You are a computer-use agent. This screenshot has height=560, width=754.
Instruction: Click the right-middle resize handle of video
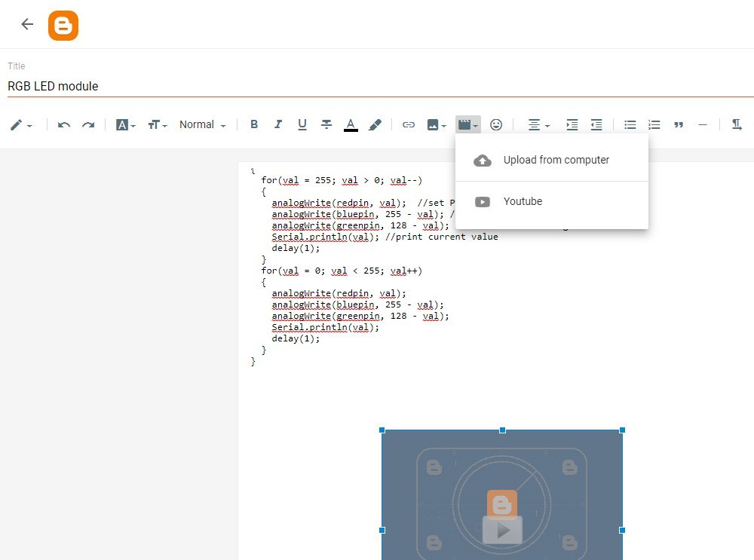coord(622,530)
